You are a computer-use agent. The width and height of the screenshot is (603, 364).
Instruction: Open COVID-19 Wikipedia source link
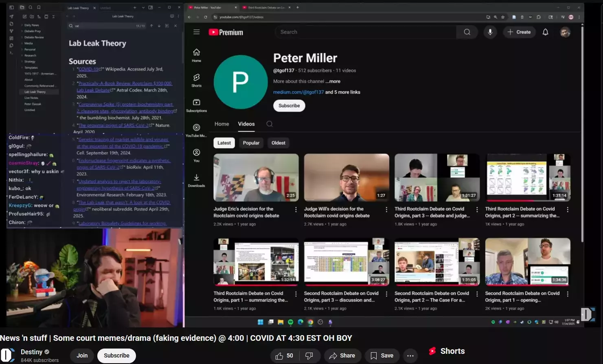click(90, 69)
